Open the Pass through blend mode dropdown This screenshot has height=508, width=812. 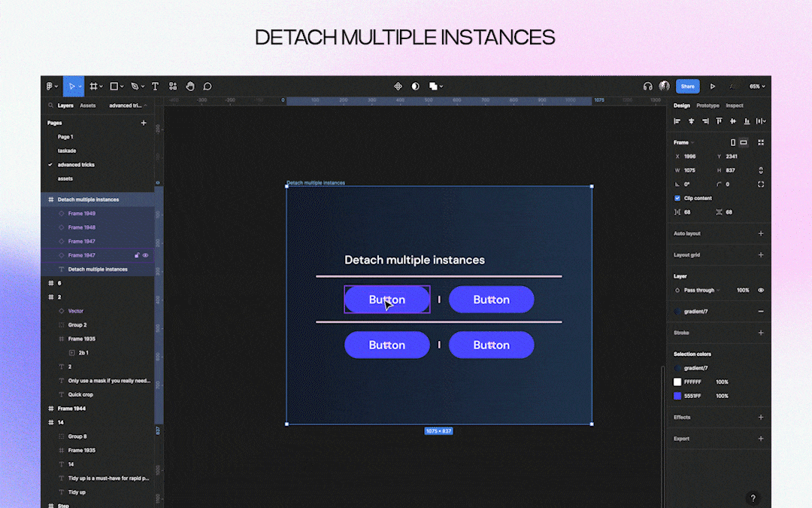point(701,291)
